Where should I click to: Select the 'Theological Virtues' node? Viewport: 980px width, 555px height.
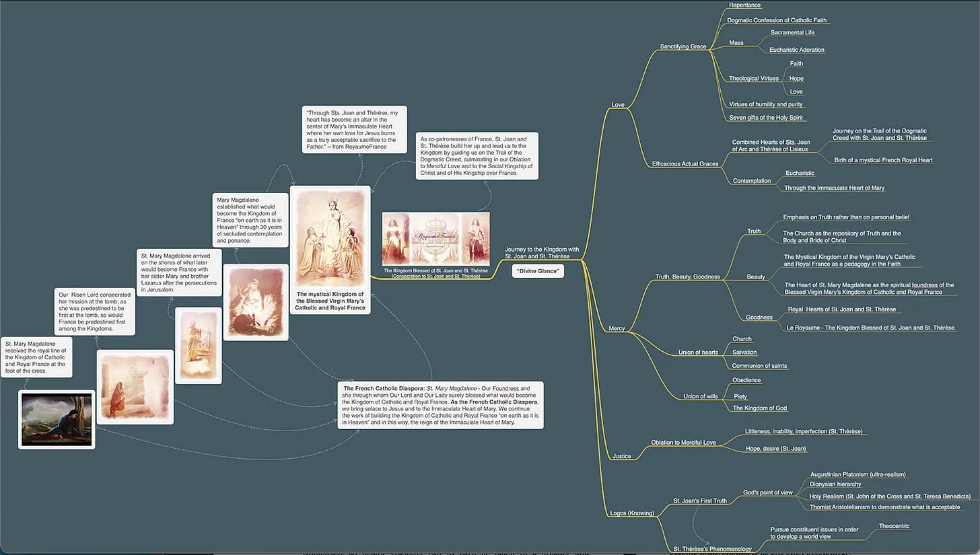(753, 78)
